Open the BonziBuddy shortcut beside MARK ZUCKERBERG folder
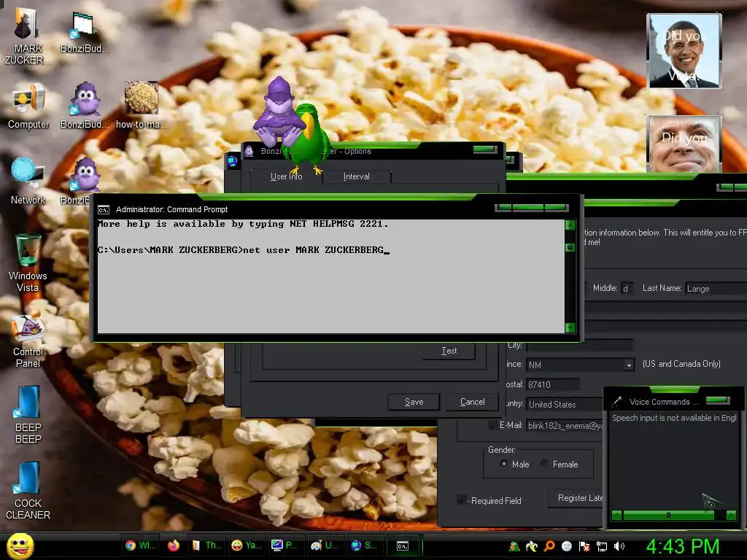Screen dimensions: 747x560 tap(84, 31)
